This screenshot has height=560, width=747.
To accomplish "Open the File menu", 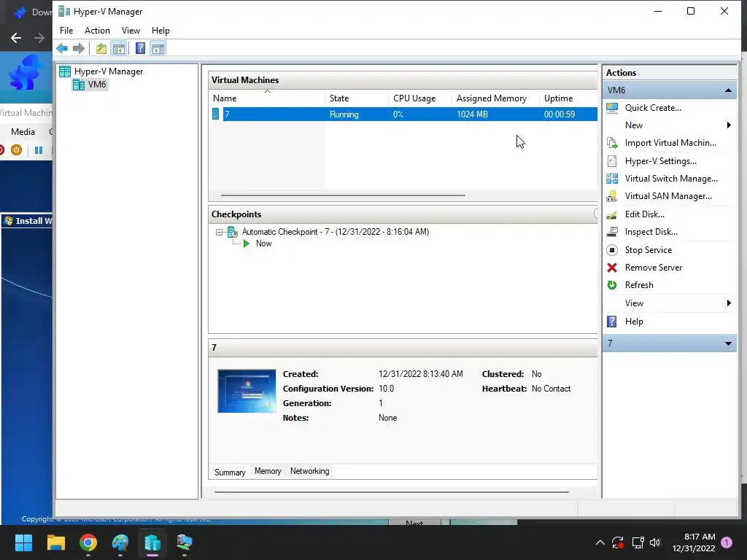I will [66, 31].
